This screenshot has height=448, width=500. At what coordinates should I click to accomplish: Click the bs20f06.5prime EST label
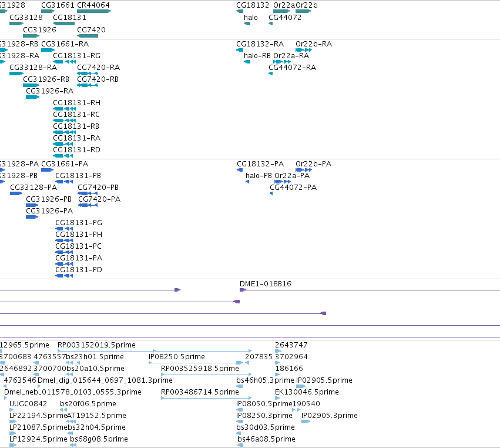pyautogui.click(x=88, y=404)
